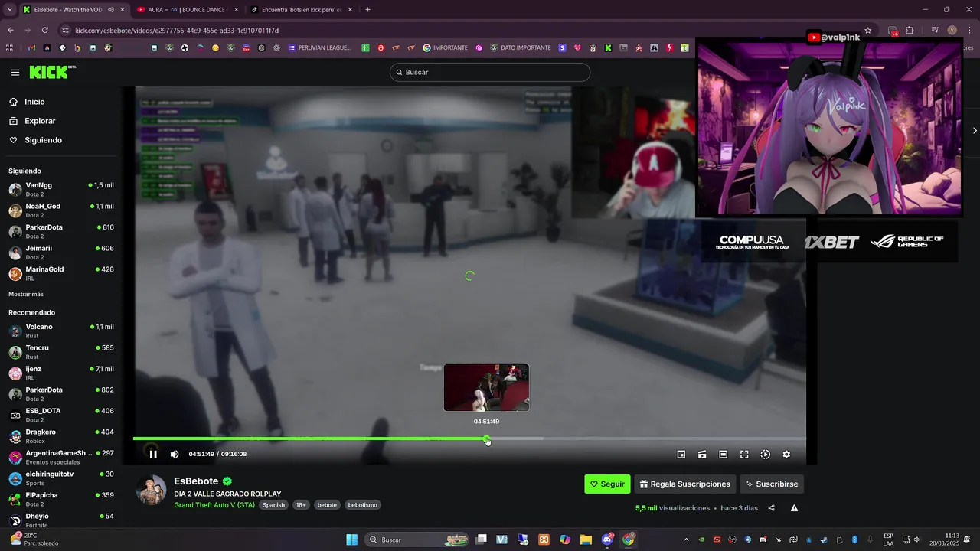Open video player settings gear
Viewport: 980px width, 551px height.
(786, 455)
